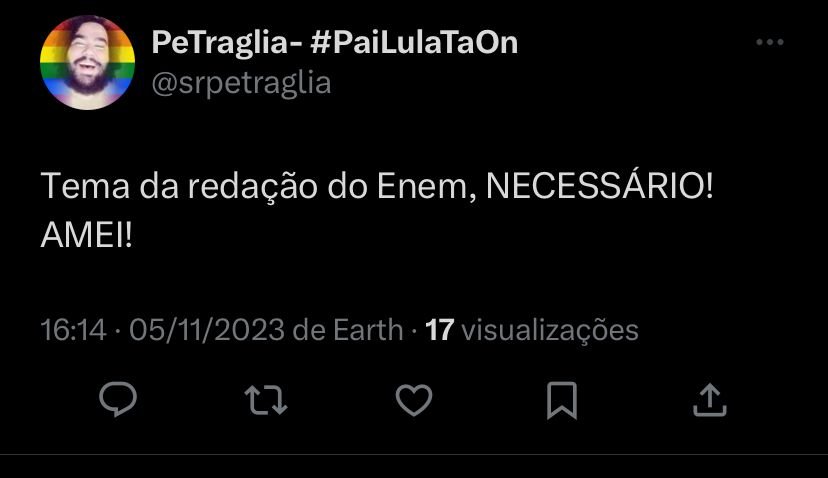The width and height of the screenshot is (828, 478).
Task: Open the #PaiLulaTaOn hashtag in the name
Action: click(x=414, y=42)
